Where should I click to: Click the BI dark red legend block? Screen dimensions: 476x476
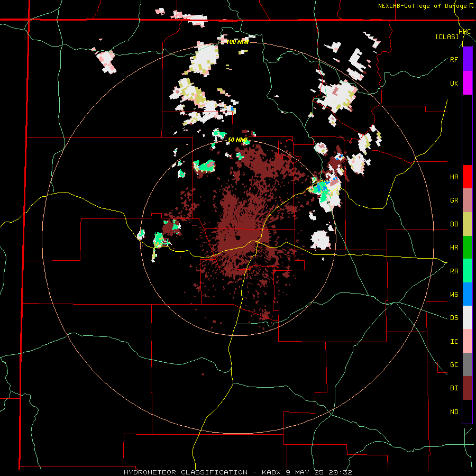467,388
